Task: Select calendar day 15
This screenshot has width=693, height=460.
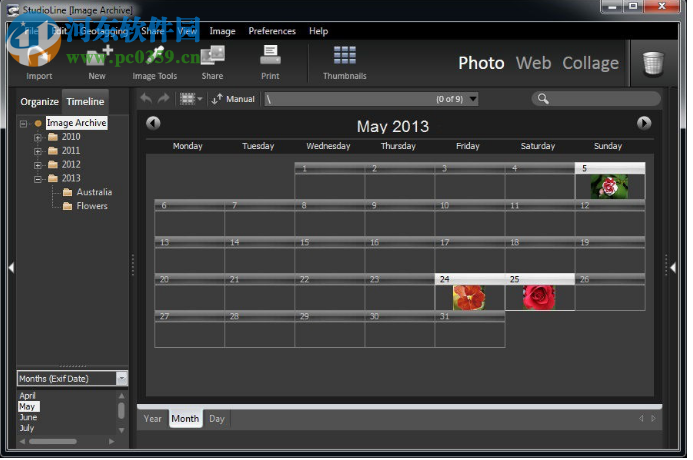Action: [330, 255]
